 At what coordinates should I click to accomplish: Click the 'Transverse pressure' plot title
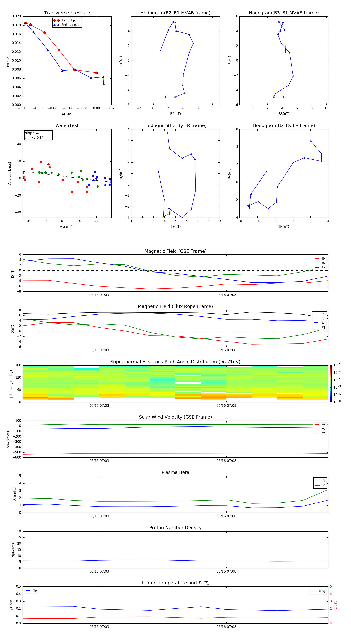tap(67, 13)
